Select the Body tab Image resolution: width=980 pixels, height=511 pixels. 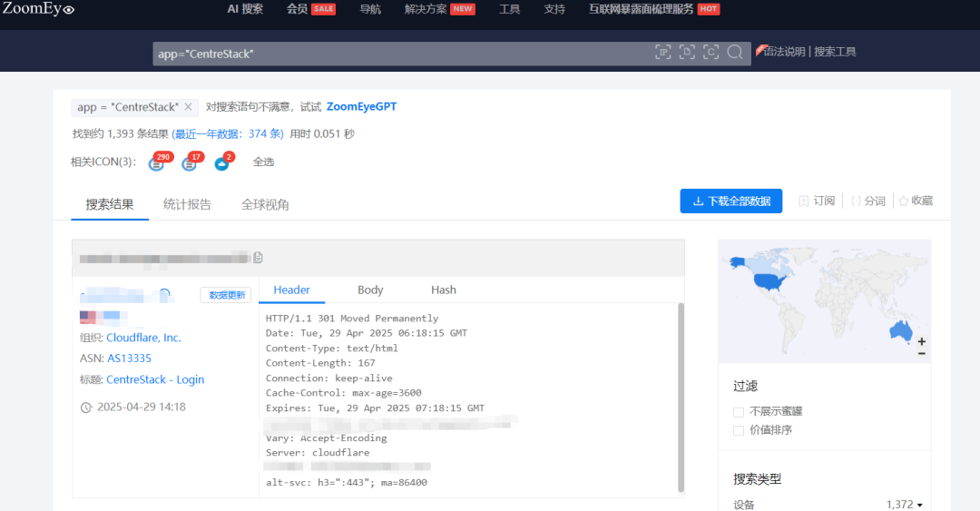[370, 290]
